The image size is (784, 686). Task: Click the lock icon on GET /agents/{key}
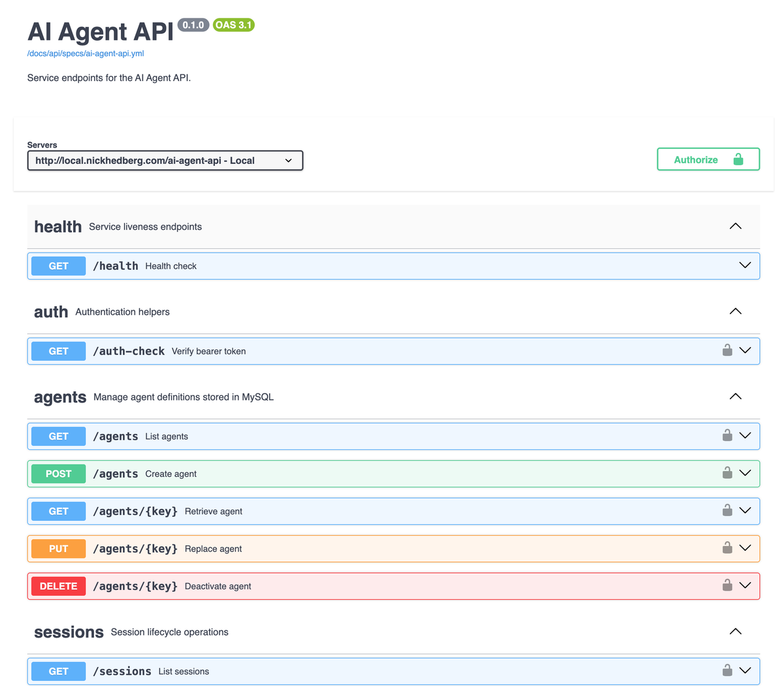click(727, 510)
